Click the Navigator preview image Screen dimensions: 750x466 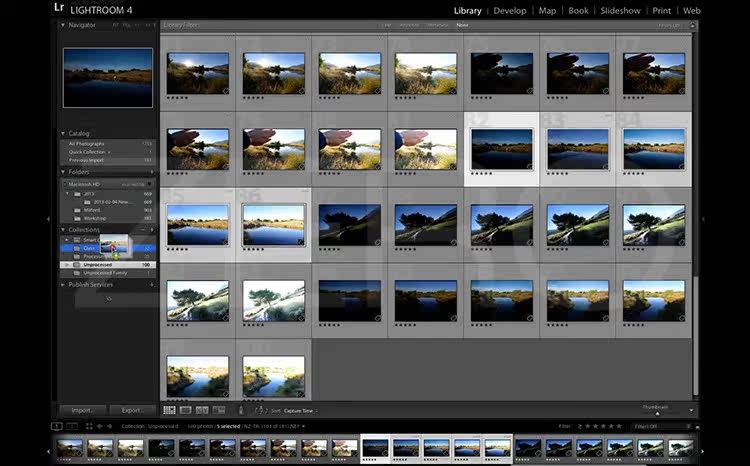108,78
